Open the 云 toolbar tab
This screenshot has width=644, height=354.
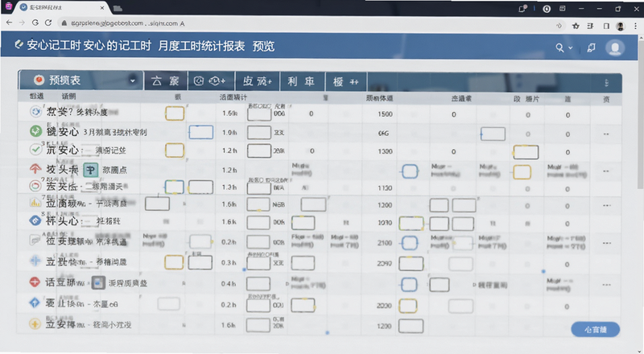pyautogui.click(x=166, y=81)
